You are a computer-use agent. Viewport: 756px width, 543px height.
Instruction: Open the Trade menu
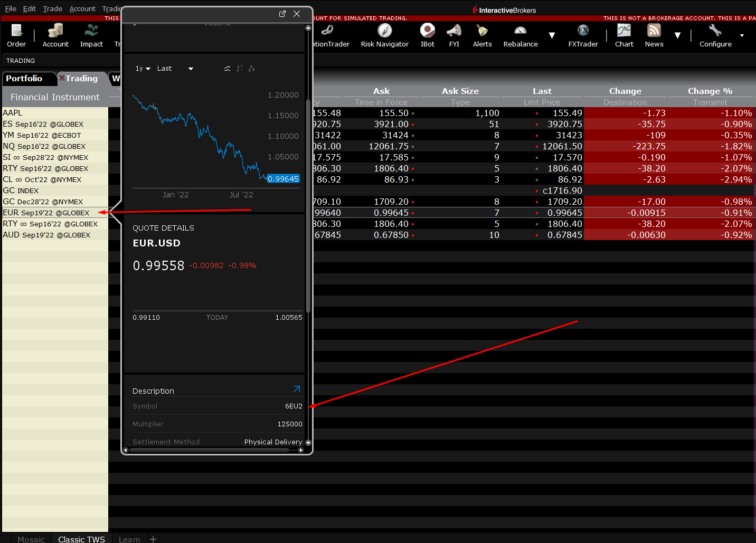tap(52, 8)
